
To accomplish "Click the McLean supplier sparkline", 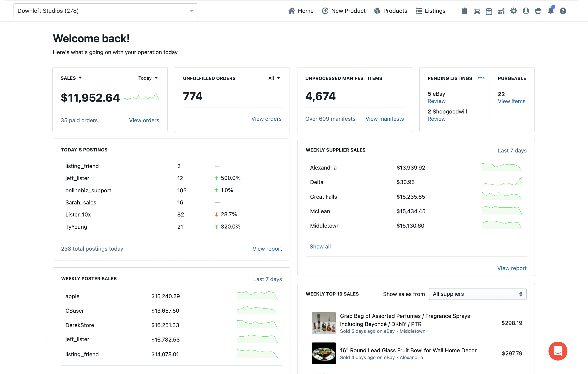I will coord(502,210).
